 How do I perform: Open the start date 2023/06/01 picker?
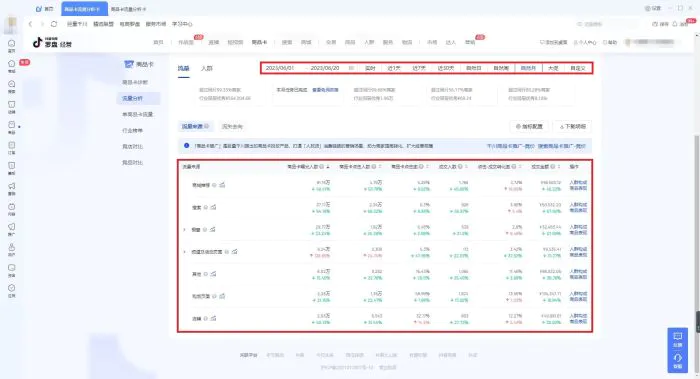click(x=280, y=68)
